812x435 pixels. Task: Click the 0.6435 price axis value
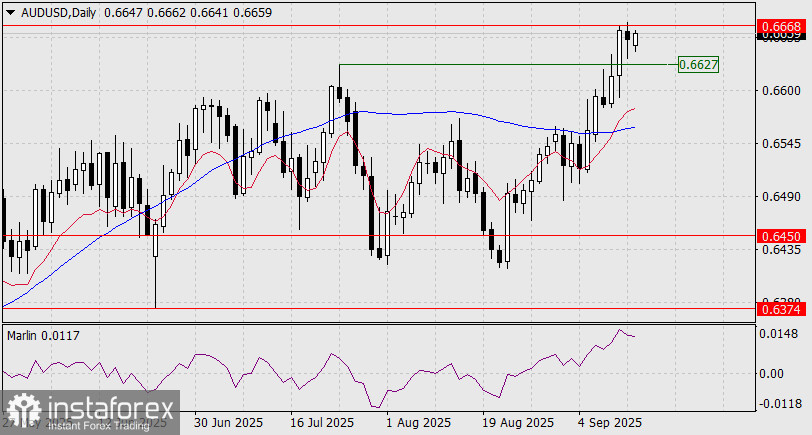coord(781,250)
